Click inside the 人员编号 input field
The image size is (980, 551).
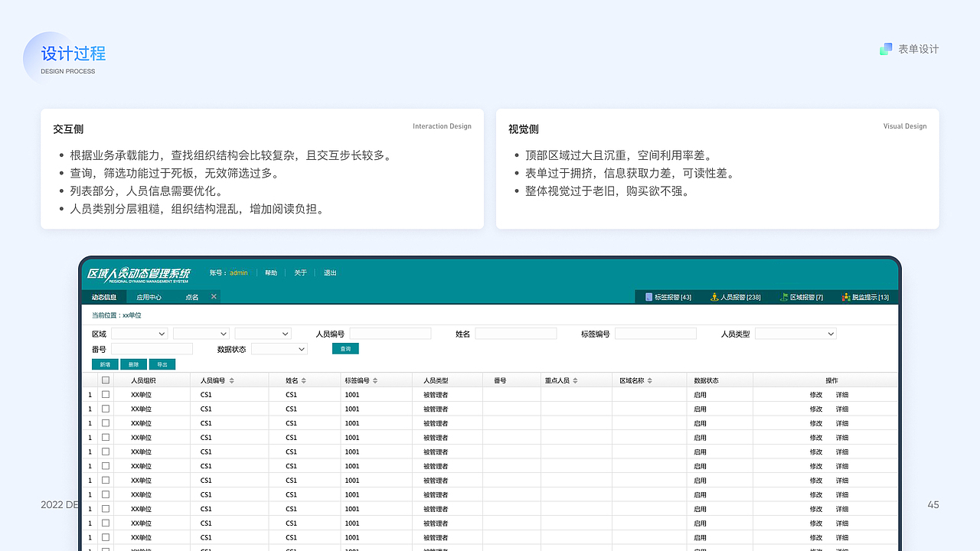390,333
